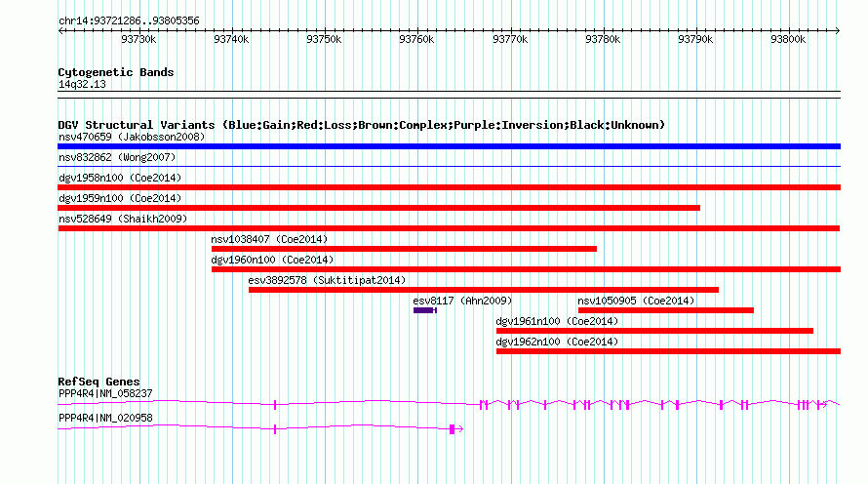
Task: Click the red dgv1961n100 loss bar
Action: 654,331
